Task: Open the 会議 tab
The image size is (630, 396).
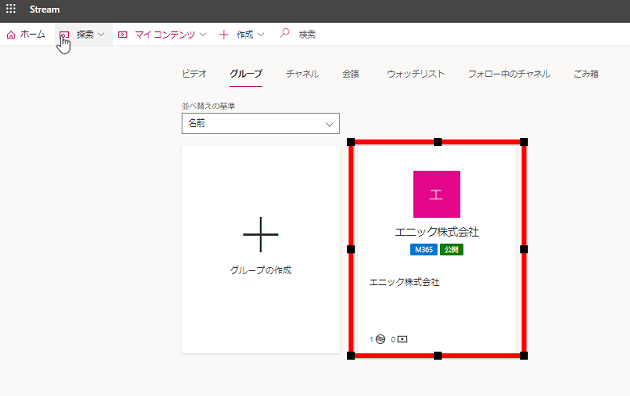Action: coord(350,74)
